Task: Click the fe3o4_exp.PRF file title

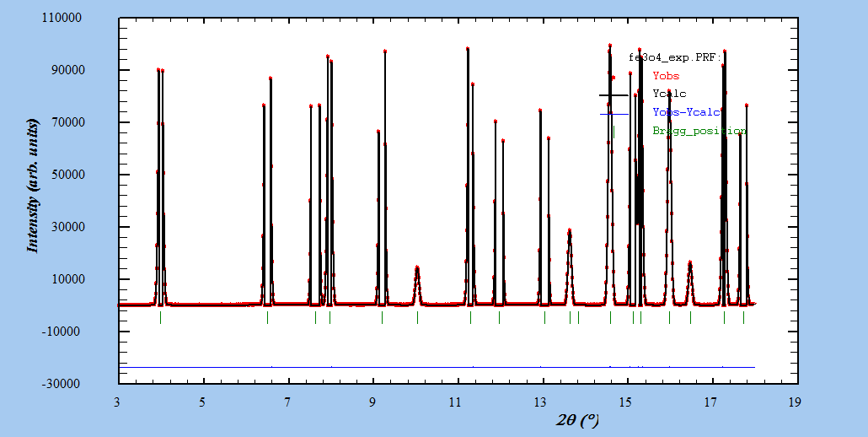Action: (675, 57)
